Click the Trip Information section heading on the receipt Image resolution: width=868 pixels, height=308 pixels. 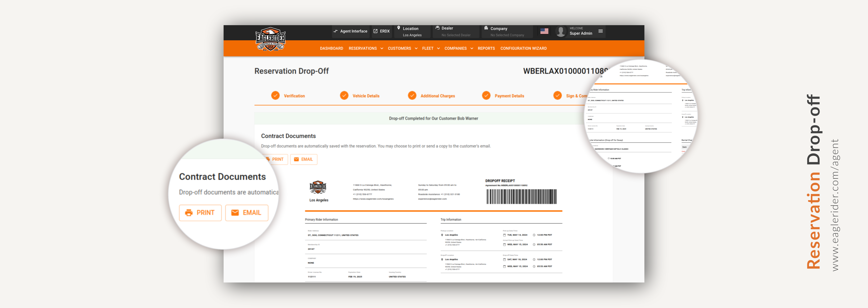tap(451, 219)
